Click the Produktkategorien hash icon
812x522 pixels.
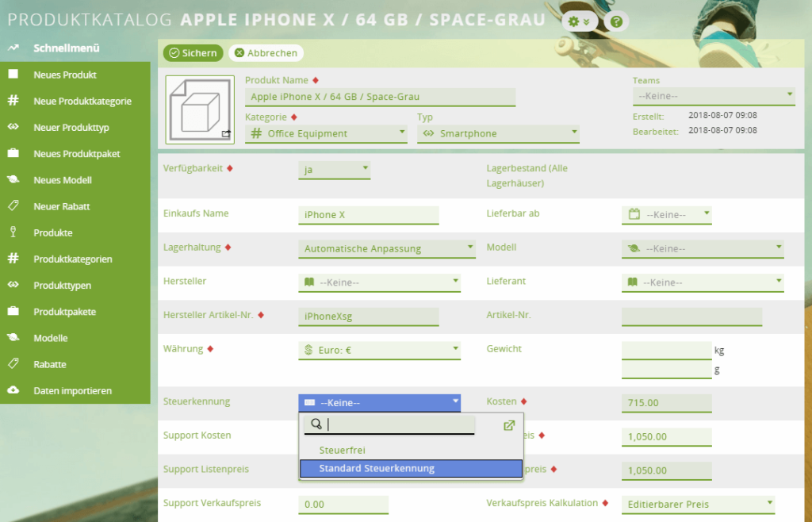tap(13, 259)
